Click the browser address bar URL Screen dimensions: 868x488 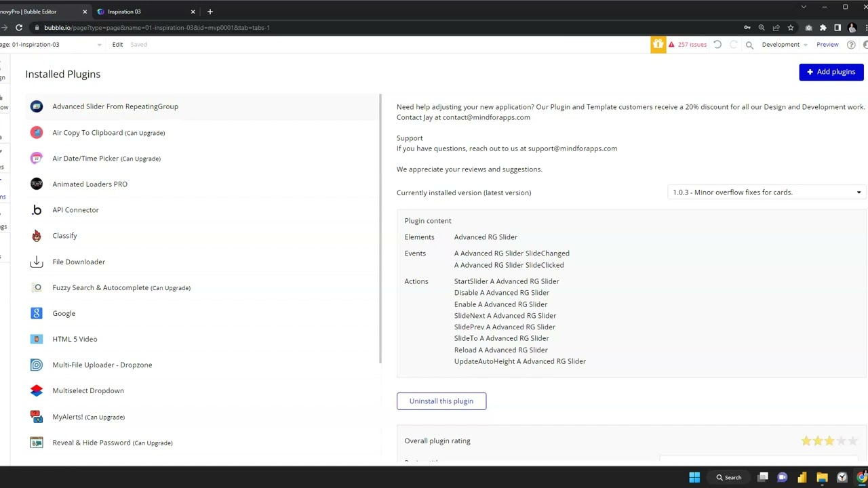pos(157,28)
